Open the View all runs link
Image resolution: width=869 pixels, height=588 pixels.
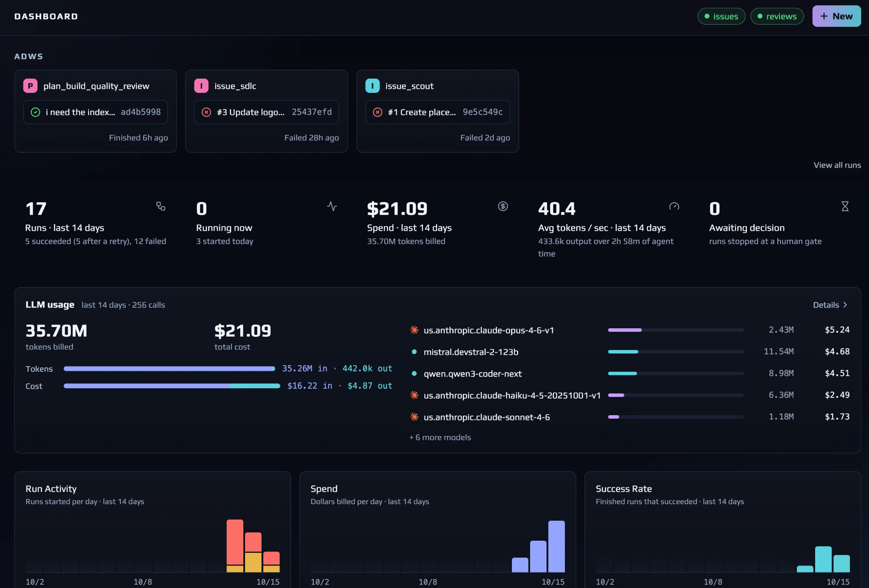pos(837,165)
